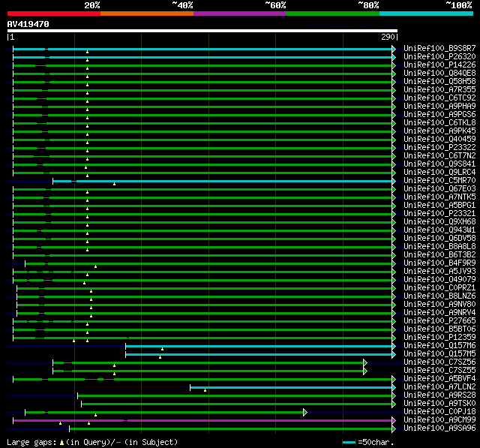Click the green ~80% identity legend segment

333,14
